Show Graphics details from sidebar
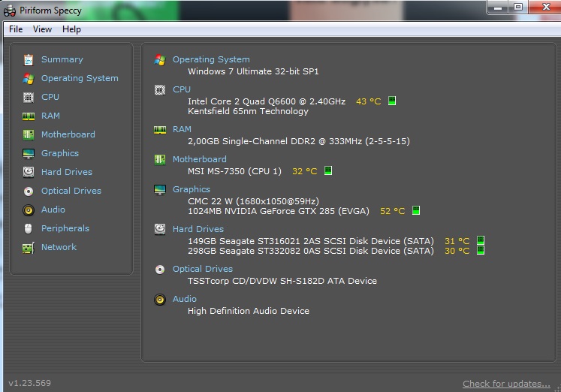This screenshot has height=392, width=561. 60,153
